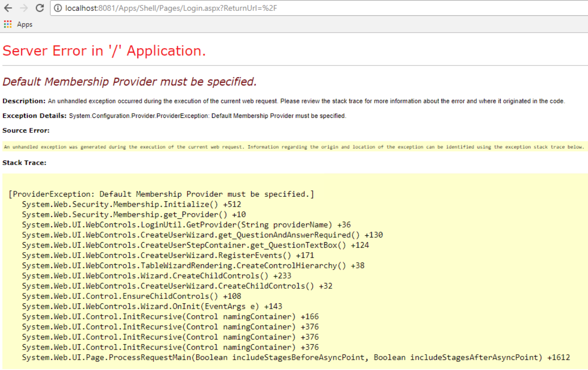588x370 pixels.
Task: Click the 'Server Error in '/' Application.' heading
Action: click(104, 51)
